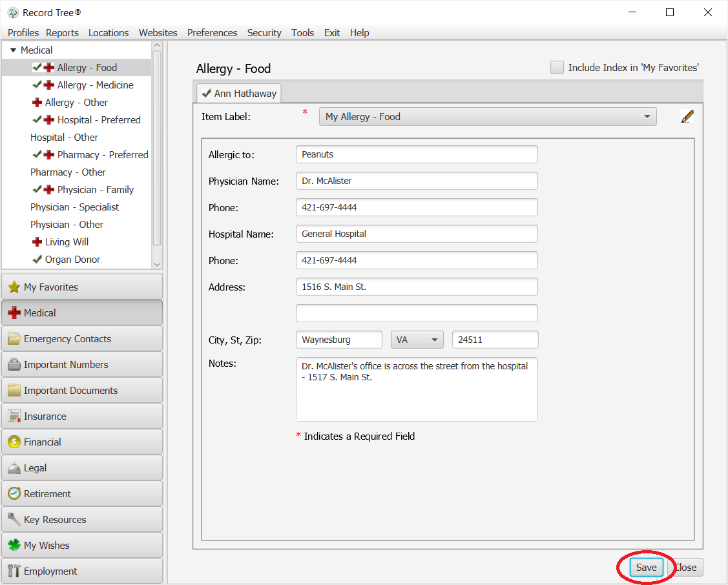Open the Financial dollar icon
728x585 pixels.
pos(14,442)
